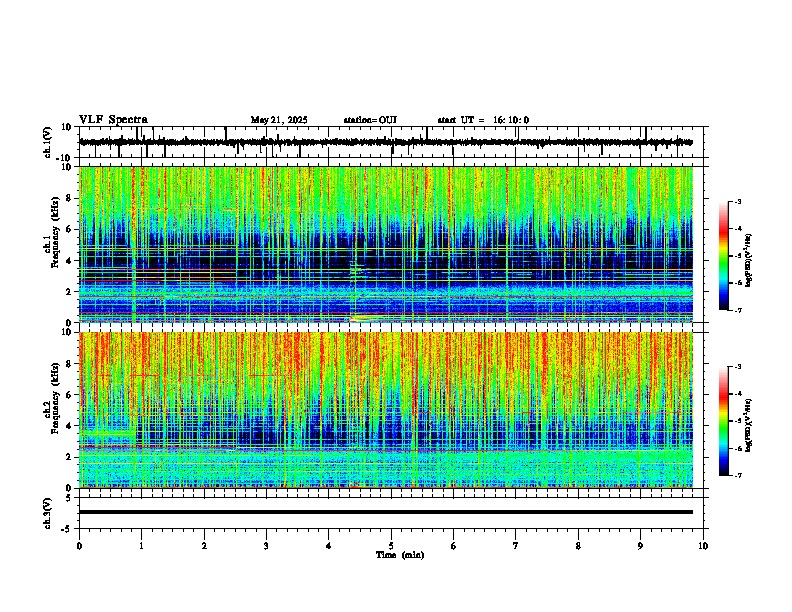Click the color scale bar beside ch.2 spectrogram
The width and height of the screenshot is (792, 612).
(723, 421)
